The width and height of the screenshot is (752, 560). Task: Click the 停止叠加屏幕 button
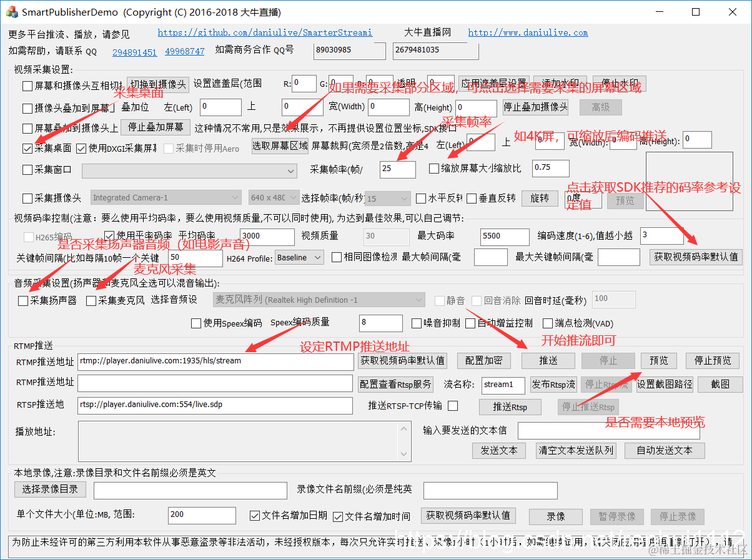[156, 127]
